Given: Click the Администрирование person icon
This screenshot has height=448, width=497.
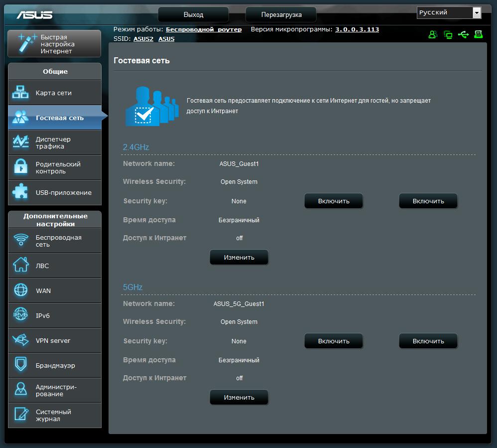Looking at the screenshot, I should 21,389.
